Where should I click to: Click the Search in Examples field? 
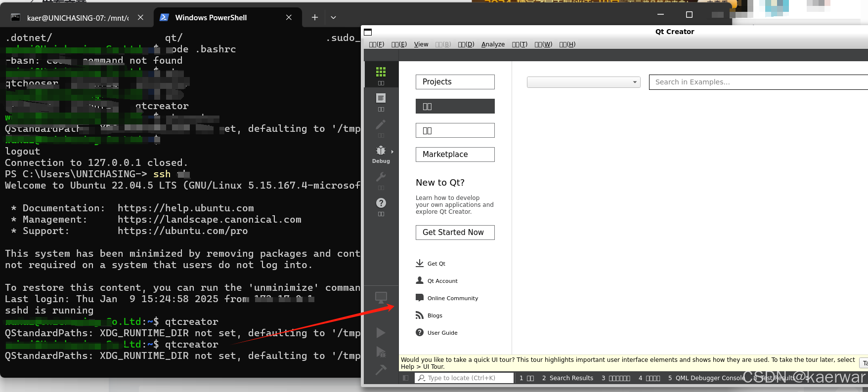[758, 82]
